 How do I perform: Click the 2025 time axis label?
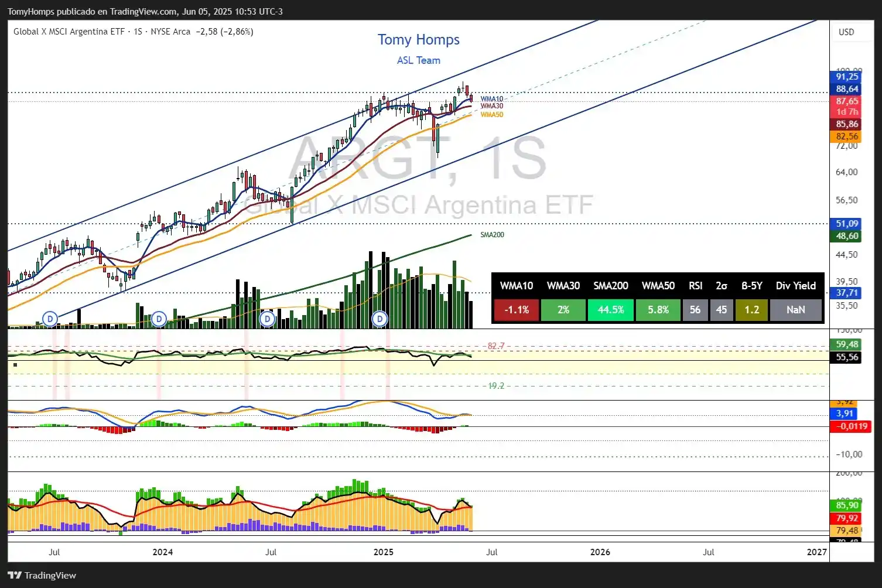click(384, 552)
